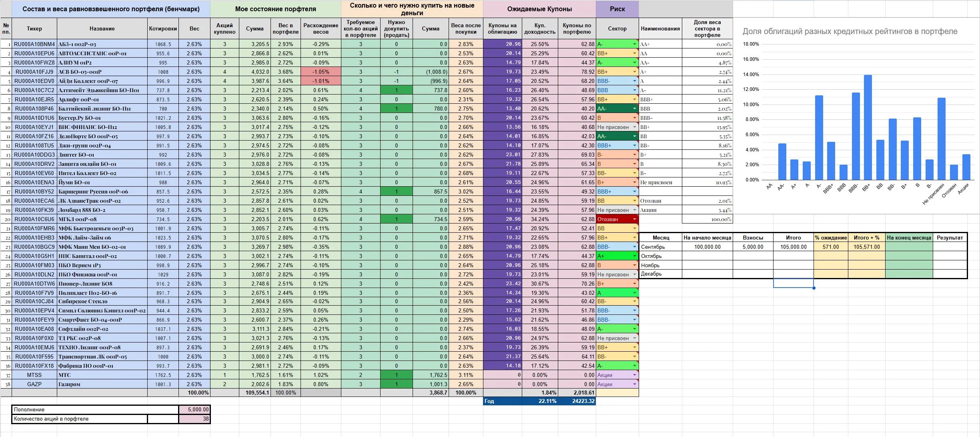Open the rating dropdown in the Ломбард 888 row

click(635, 210)
